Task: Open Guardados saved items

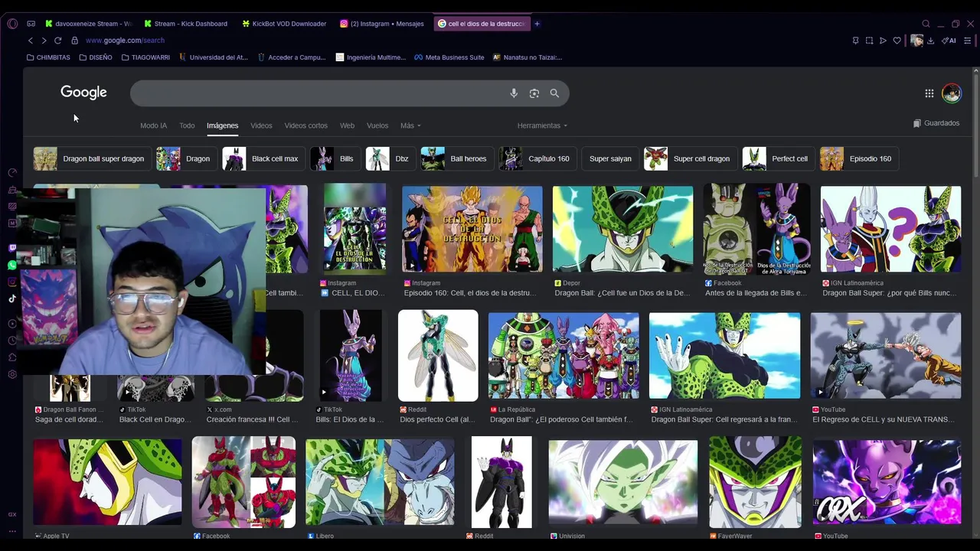Action: tap(936, 123)
